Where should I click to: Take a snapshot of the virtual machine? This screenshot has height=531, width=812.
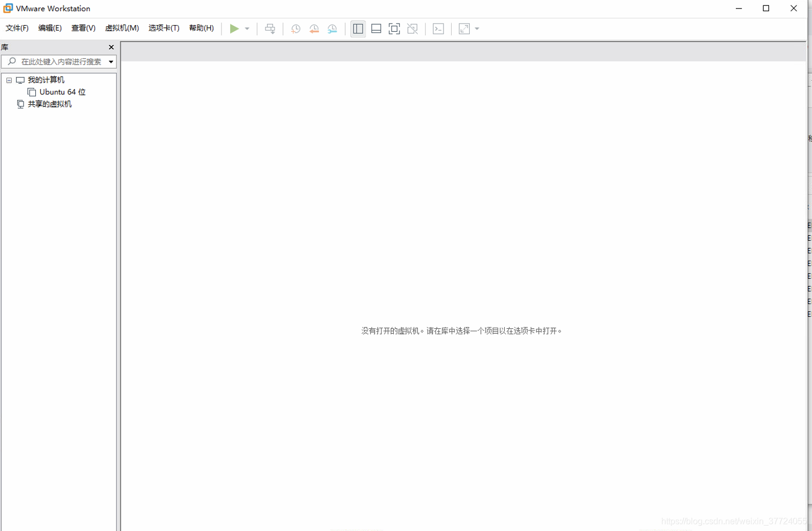[296, 29]
